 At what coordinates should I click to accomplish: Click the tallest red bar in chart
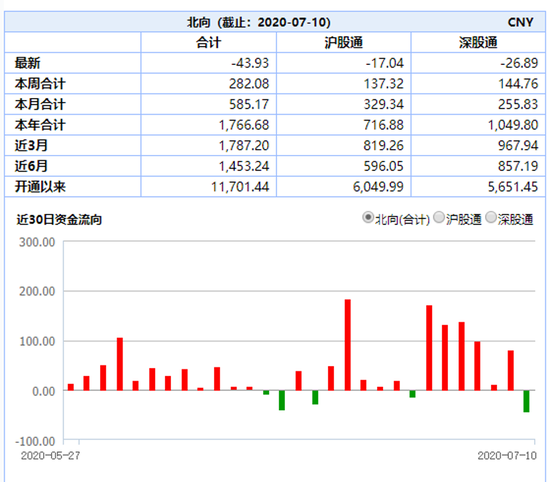[x=348, y=345]
